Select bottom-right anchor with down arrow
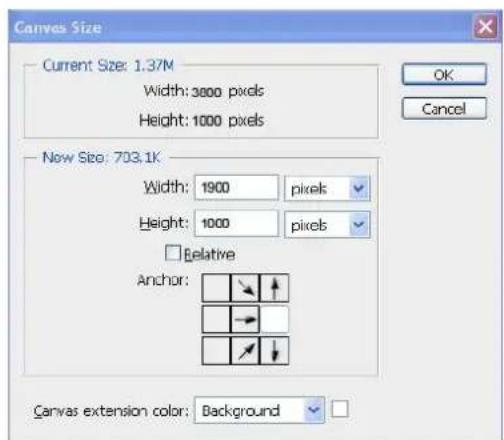This screenshot has height=440, width=504. (x=274, y=351)
